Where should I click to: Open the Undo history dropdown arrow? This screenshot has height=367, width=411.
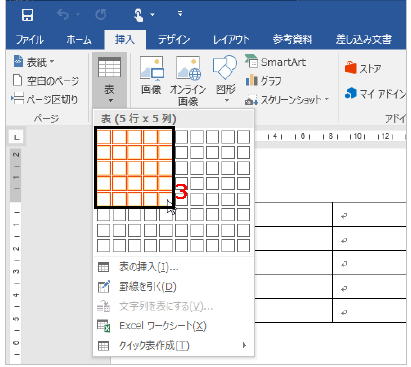coord(78,15)
